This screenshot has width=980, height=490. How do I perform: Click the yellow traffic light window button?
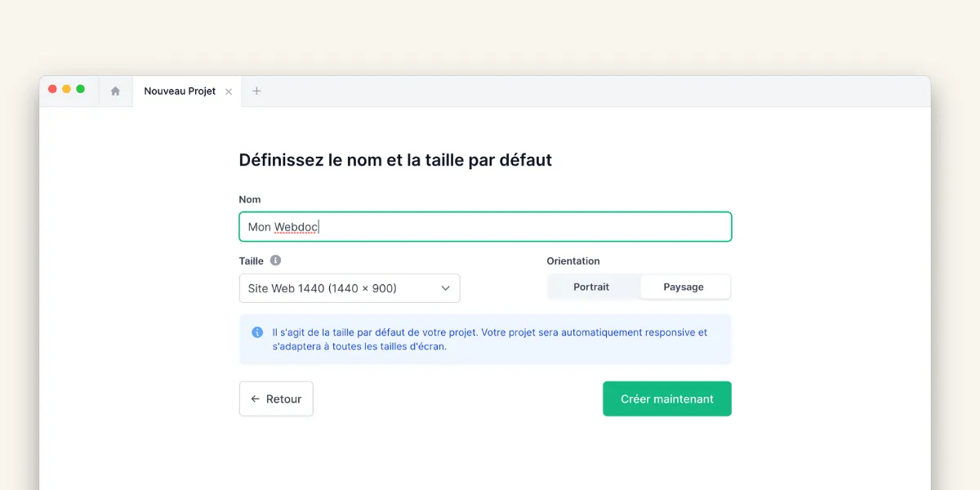[66, 88]
